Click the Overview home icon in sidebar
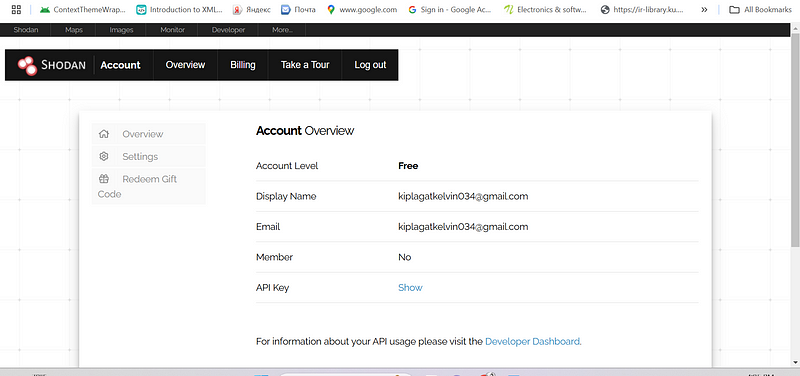 tap(104, 134)
